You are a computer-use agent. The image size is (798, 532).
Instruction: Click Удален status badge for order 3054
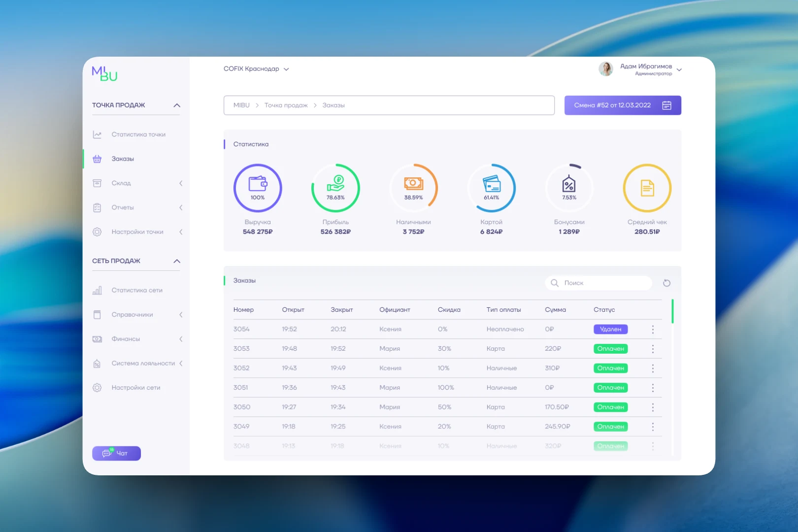click(x=610, y=329)
